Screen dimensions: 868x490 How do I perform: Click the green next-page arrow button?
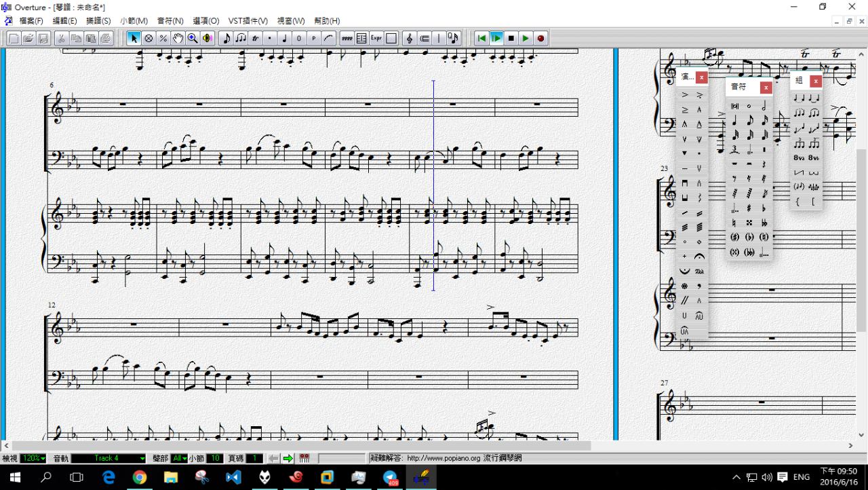pos(288,459)
